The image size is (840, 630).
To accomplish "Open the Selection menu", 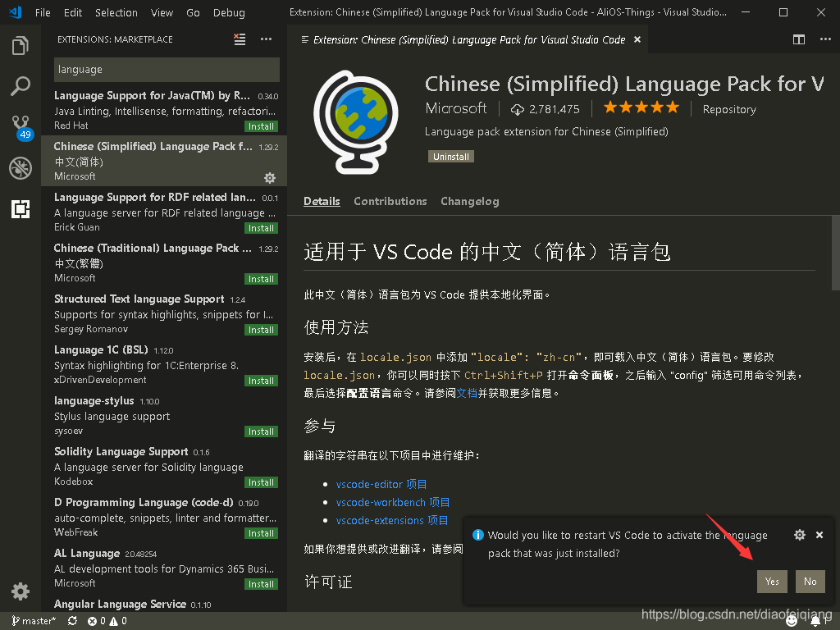I will pos(116,12).
